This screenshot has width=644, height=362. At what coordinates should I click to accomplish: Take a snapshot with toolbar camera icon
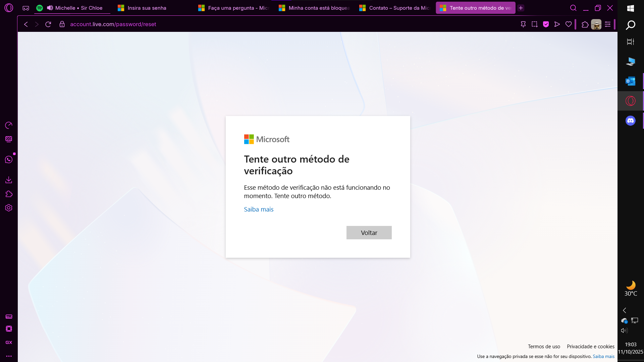coord(534,24)
